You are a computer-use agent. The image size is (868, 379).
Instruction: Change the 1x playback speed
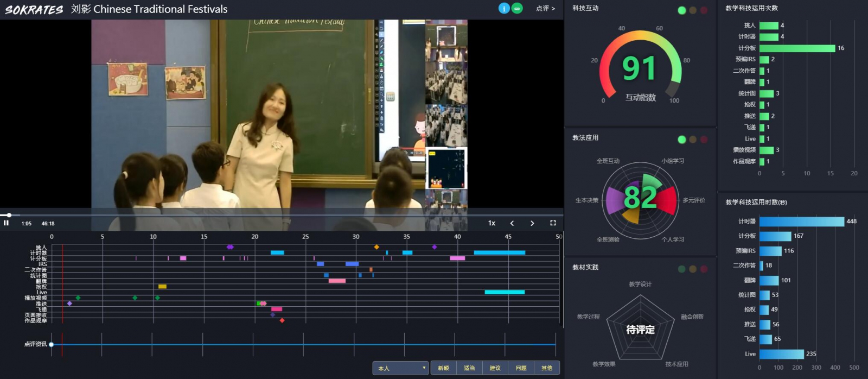coord(492,223)
